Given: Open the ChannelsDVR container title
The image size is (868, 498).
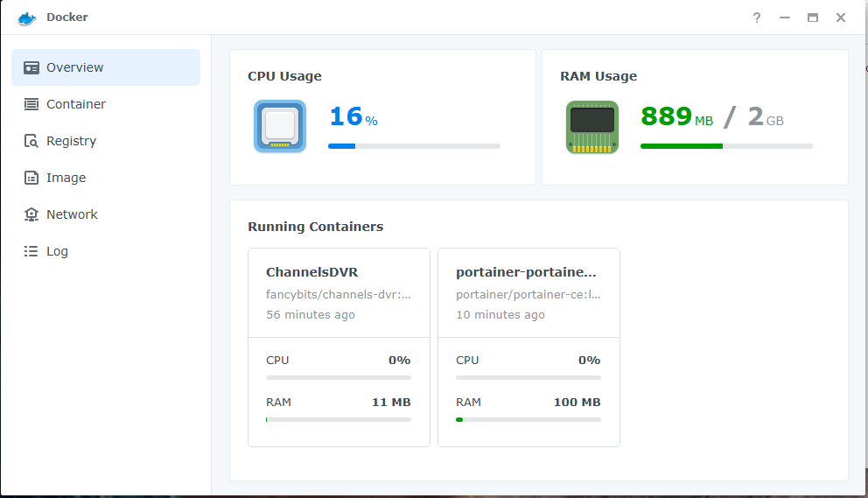Looking at the screenshot, I should [x=312, y=272].
